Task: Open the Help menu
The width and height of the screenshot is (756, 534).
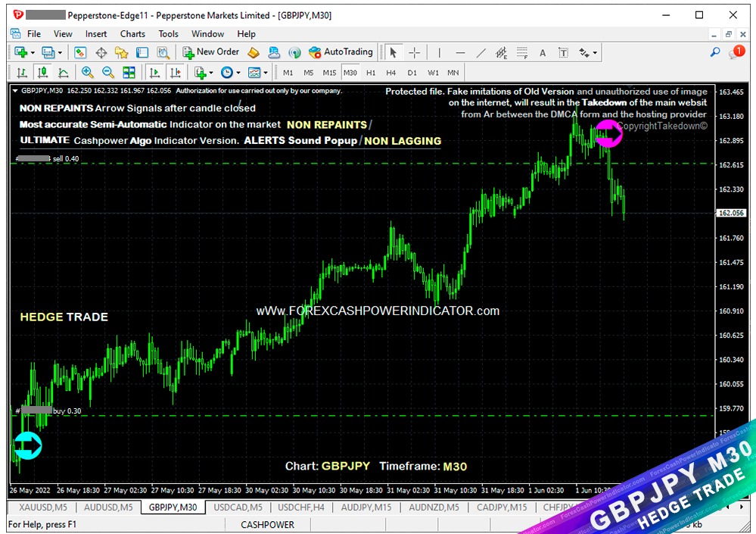Action: click(x=247, y=34)
